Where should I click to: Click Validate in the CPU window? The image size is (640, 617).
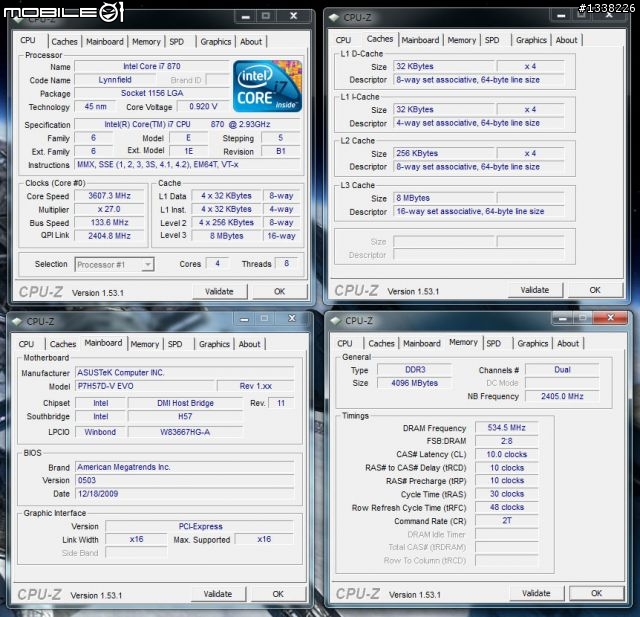pyautogui.click(x=220, y=291)
